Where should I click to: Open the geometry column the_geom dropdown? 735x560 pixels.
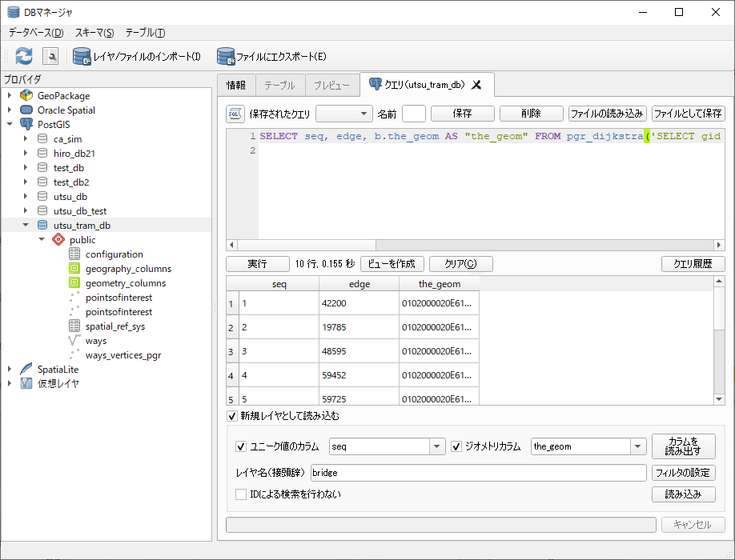(x=637, y=446)
